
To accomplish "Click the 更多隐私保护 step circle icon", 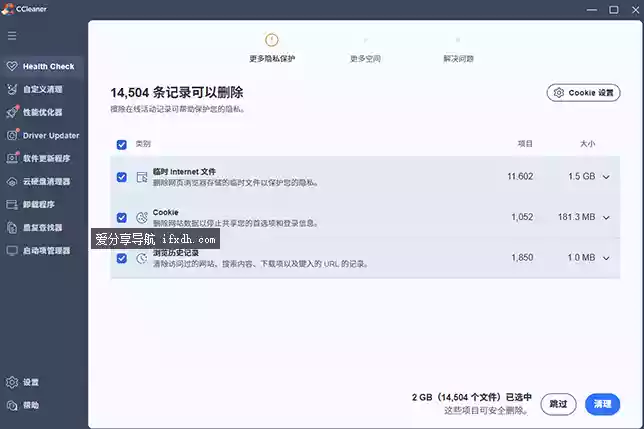I will (x=271, y=40).
